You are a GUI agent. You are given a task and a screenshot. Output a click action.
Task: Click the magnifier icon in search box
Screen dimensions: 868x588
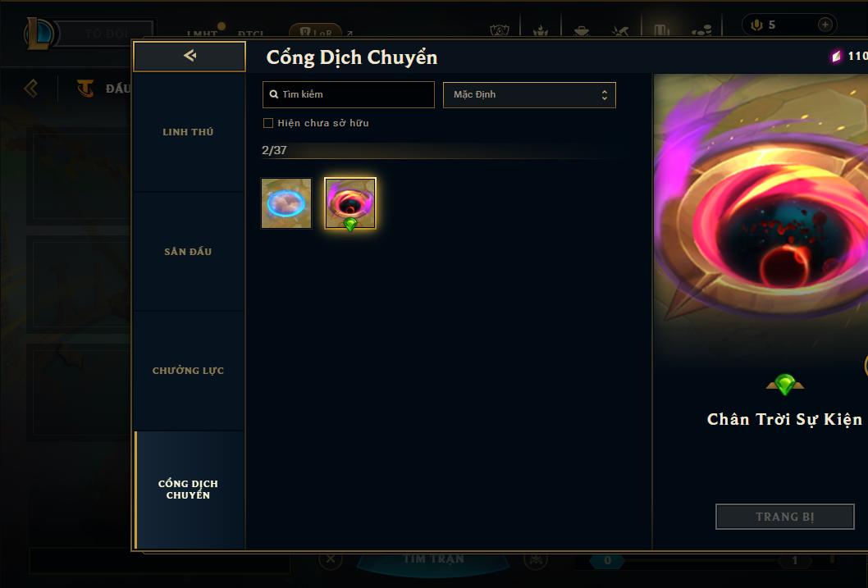(x=273, y=94)
